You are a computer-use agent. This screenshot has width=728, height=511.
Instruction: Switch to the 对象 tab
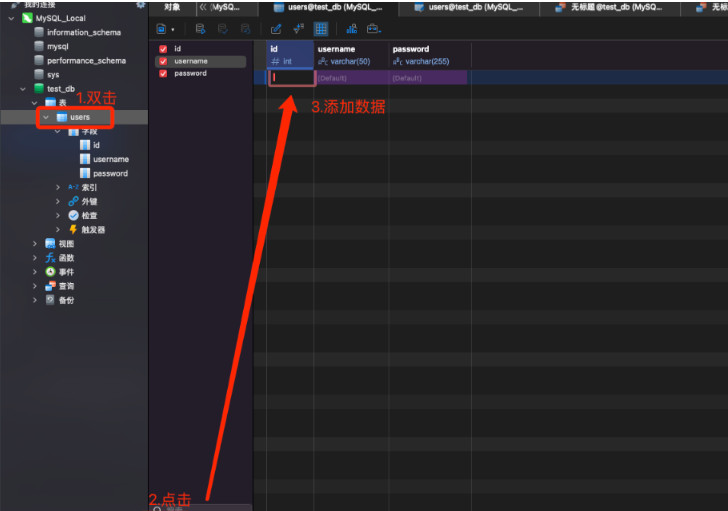[172, 7]
